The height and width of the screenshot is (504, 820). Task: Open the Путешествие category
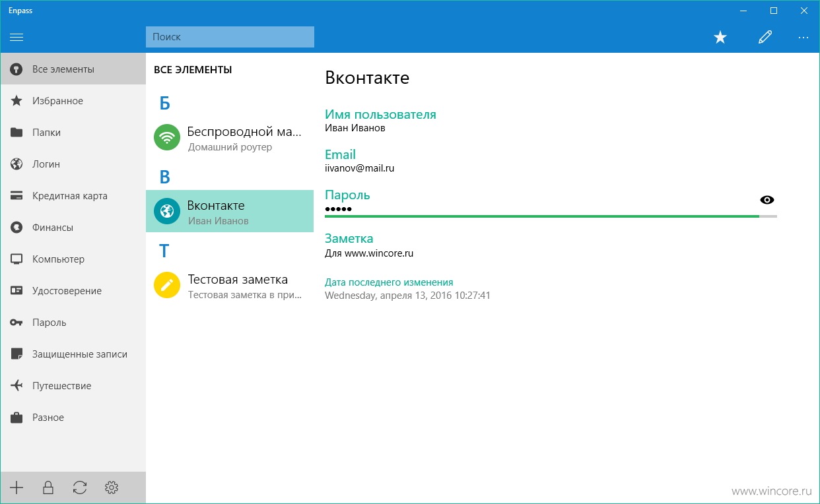[x=73, y=386]
